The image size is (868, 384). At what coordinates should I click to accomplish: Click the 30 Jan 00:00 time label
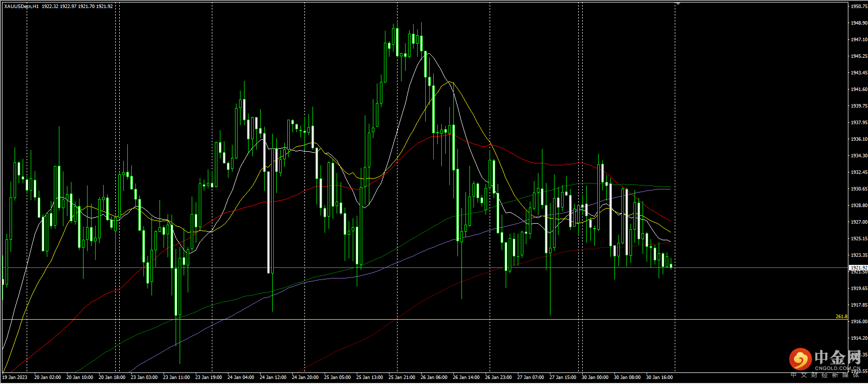tap(595, 377)
